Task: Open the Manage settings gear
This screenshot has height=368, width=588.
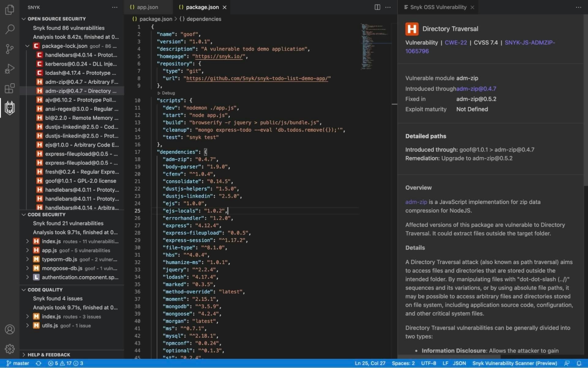Action: [9, 349]
